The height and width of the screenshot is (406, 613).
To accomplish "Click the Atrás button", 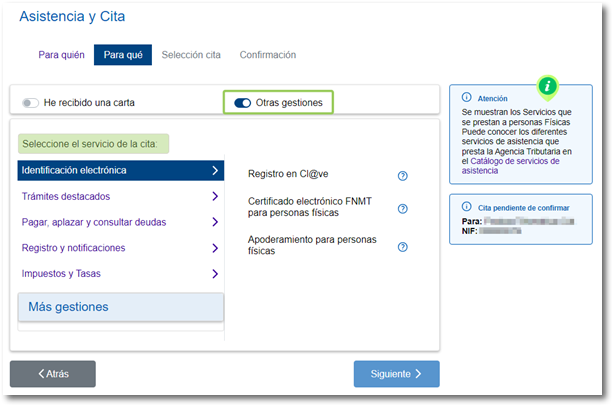I will coord(53,374).
